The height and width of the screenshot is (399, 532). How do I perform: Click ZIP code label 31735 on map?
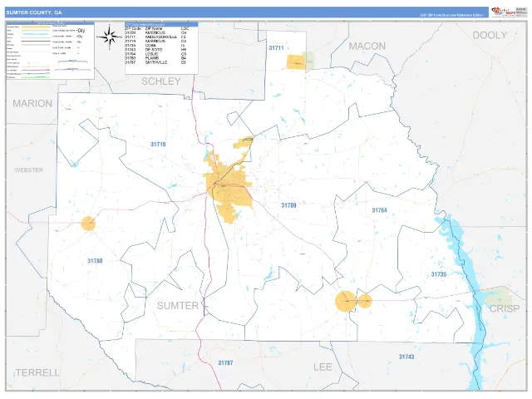(x=439, y=274)
